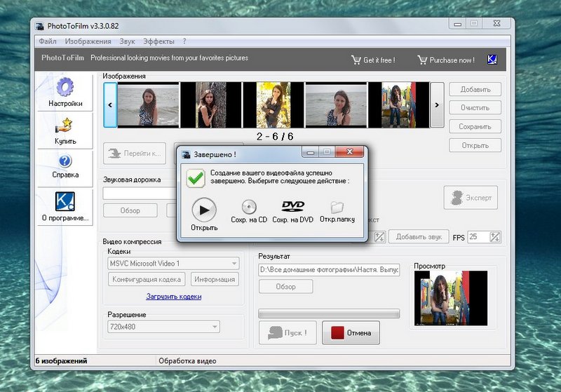Click the small icon left of Добавить звук
561x392 pixels.
(x=379, y=237)
